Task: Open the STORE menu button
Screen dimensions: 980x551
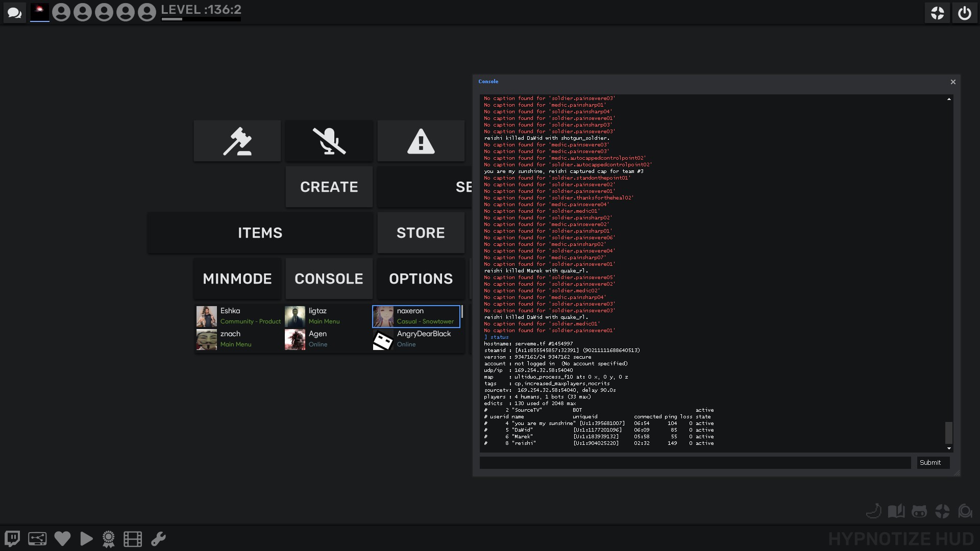Action: pyautogui.click(x=421, y=233)
